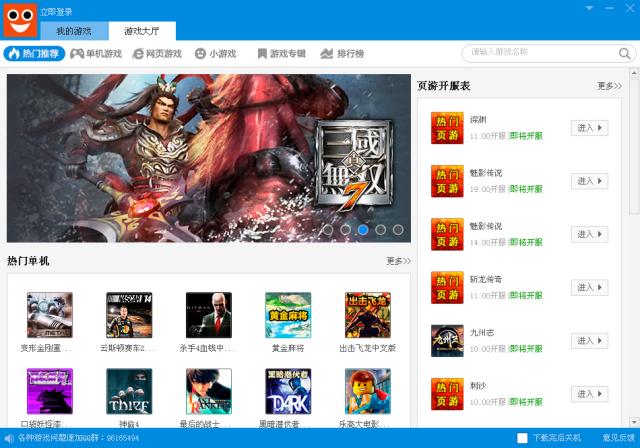The image size is (640, 448).
Task: Click the scrollbar down arrow
Action: [x=634, y=422]
